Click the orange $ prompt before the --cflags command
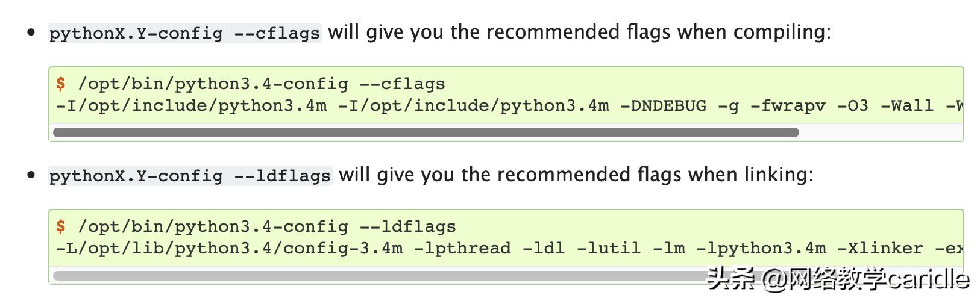980x301 pixels. tap(61, 84)
